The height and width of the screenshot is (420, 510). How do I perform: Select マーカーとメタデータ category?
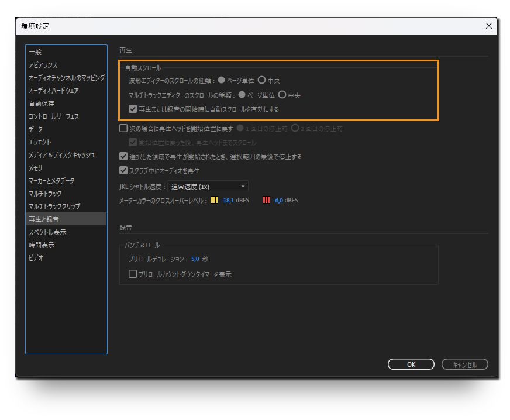[66, 181]
